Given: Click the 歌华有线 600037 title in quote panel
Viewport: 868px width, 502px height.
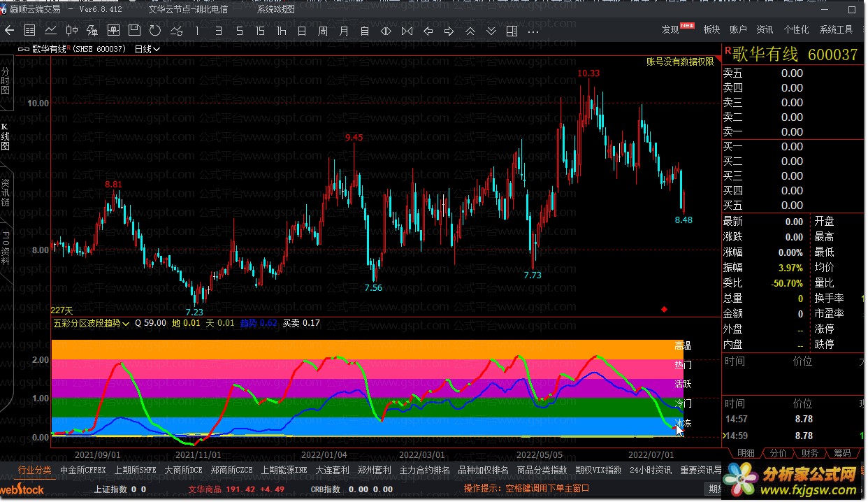Looking at the screenshot, I should pos(795,55).
